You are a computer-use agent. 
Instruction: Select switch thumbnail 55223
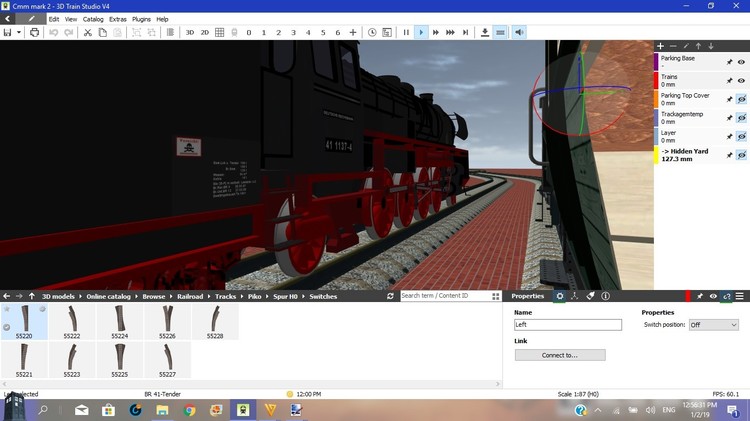[72, 360]
